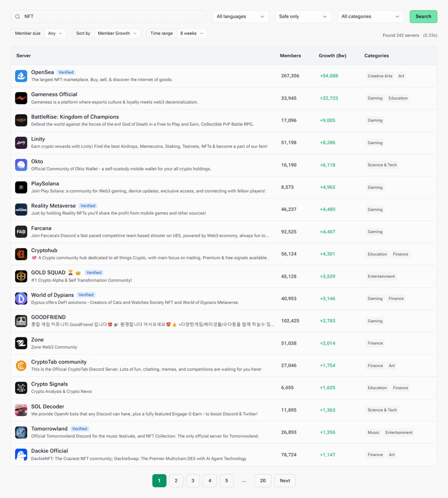The image size is (448, 498).
Task: Go to the Next results page
Action: coord(285,481)
